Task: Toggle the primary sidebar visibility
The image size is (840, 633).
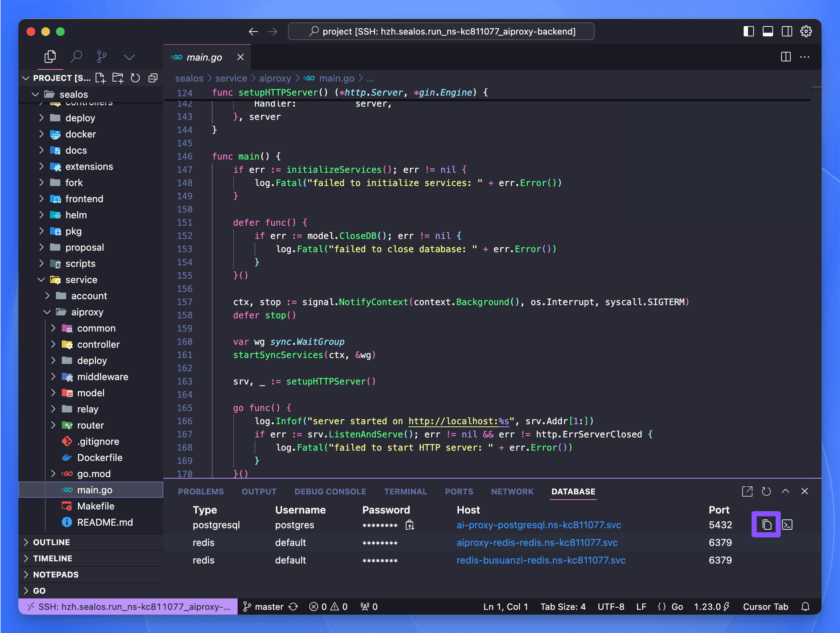Action: click(748, 32)
